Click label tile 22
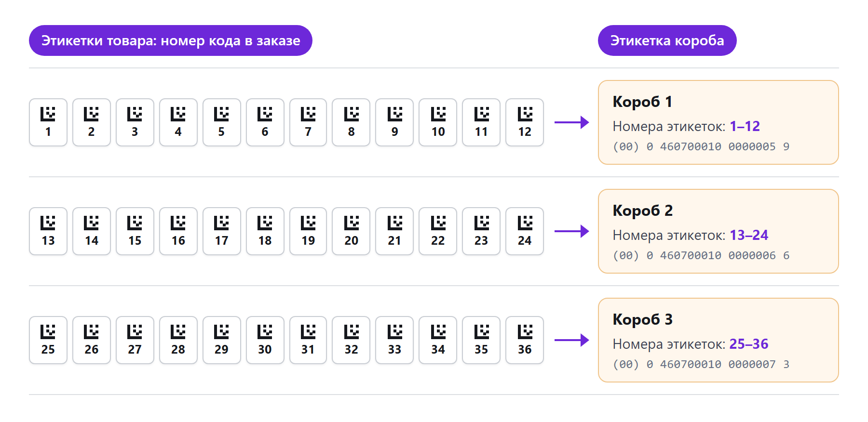The height and width of the screenshot is (422, 868). tap(438, 231)
